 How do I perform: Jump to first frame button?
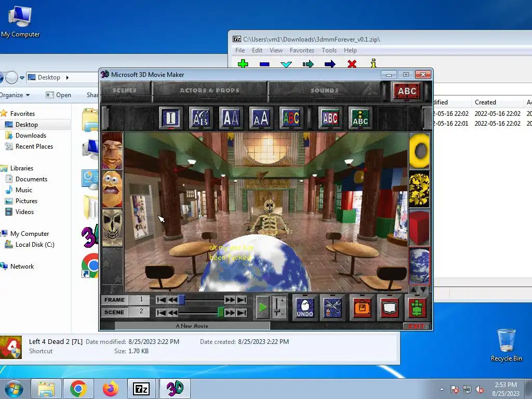click(x=161, y=300)
